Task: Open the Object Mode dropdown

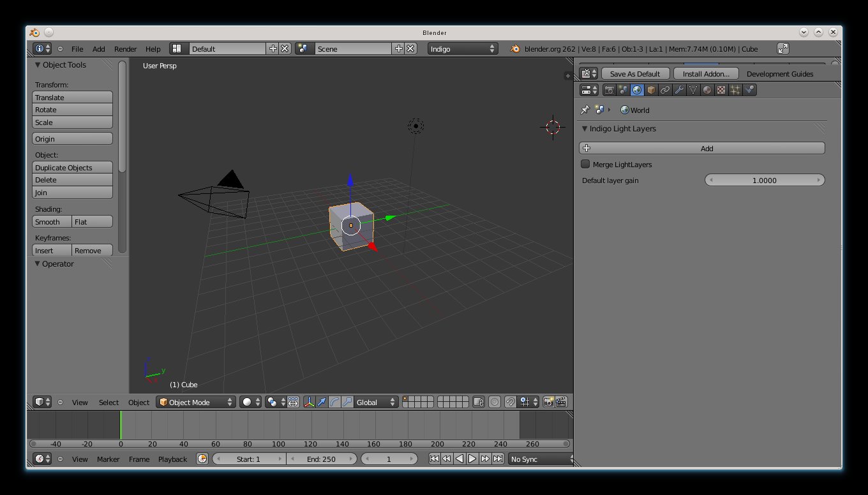Action: [x=197, y=403]
